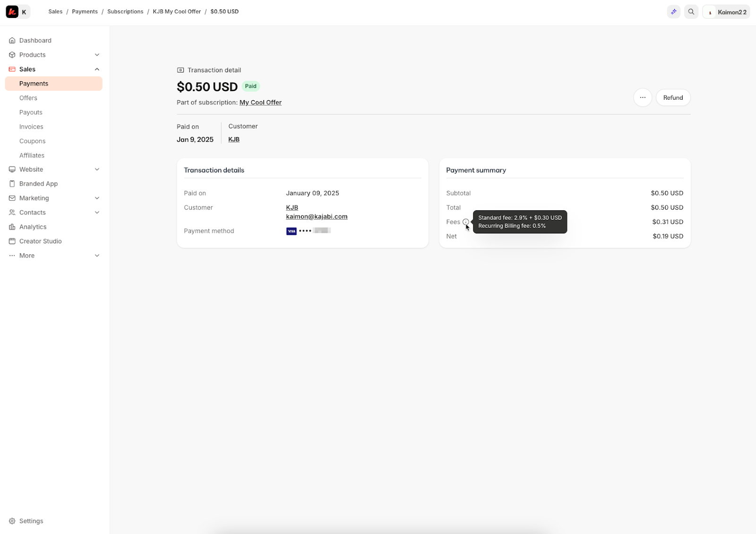
Task: Click the Sales card icon
Action: tap(12, 69)
